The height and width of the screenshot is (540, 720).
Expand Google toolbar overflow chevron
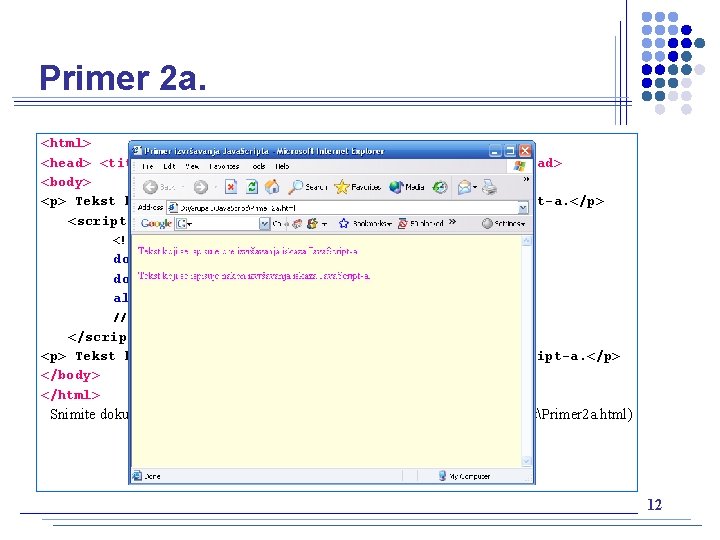pos(452,222)
